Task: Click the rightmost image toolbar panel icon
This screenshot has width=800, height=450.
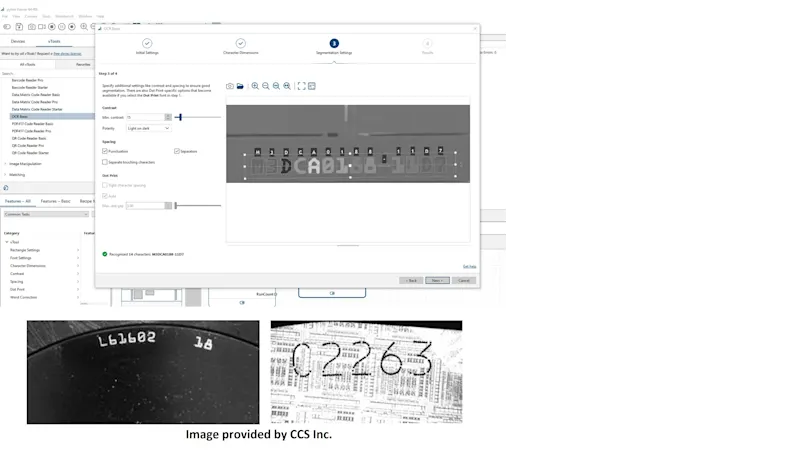Action: (x=312, y=86)
